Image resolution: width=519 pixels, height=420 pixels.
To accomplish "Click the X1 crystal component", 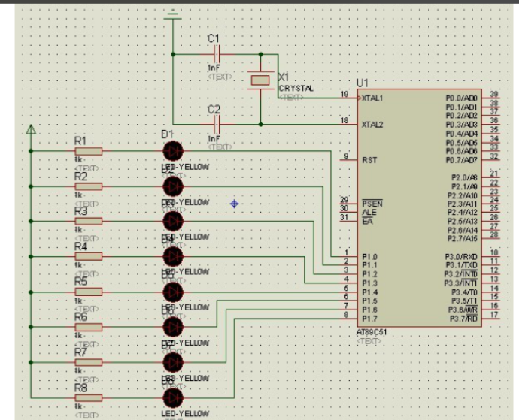I will pyautogui.click(x=260, y=80).
